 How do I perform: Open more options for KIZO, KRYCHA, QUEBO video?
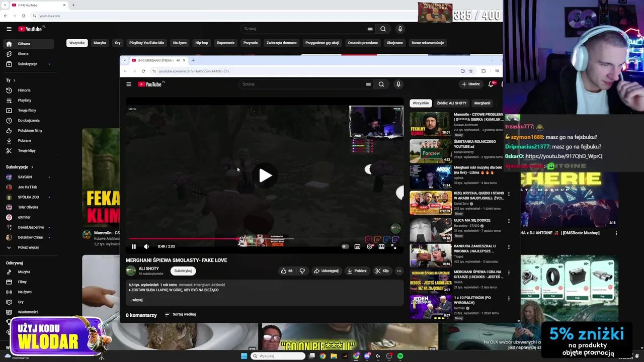(x=508, y=194)
